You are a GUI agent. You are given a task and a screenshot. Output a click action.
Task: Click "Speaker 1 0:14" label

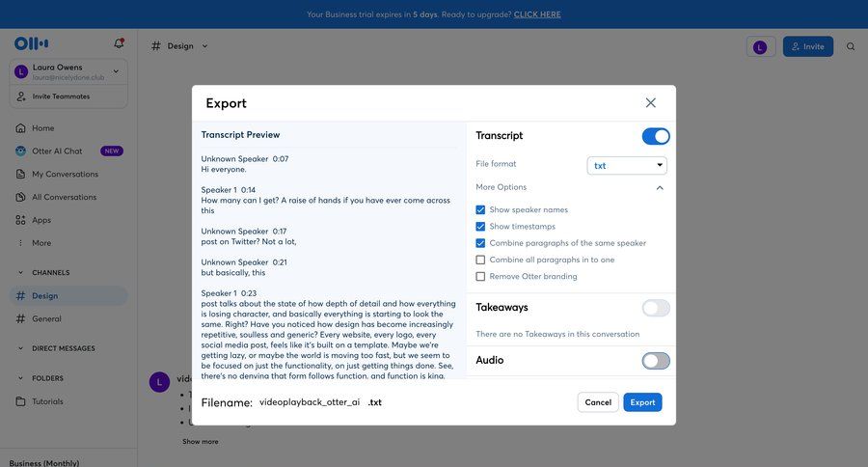pyautogui.click(x=228, y=189)
